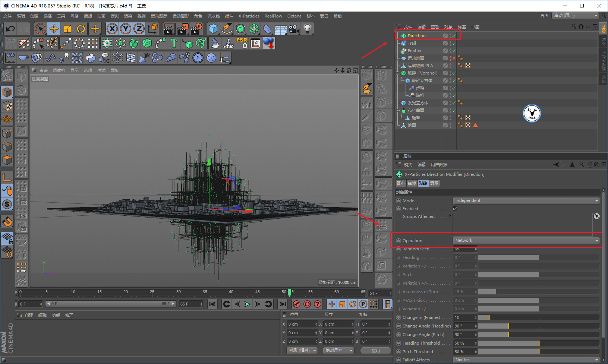Screen dimensions: 608x364
Task: Click the PSR reset icon
Action: tap(242, 43)
